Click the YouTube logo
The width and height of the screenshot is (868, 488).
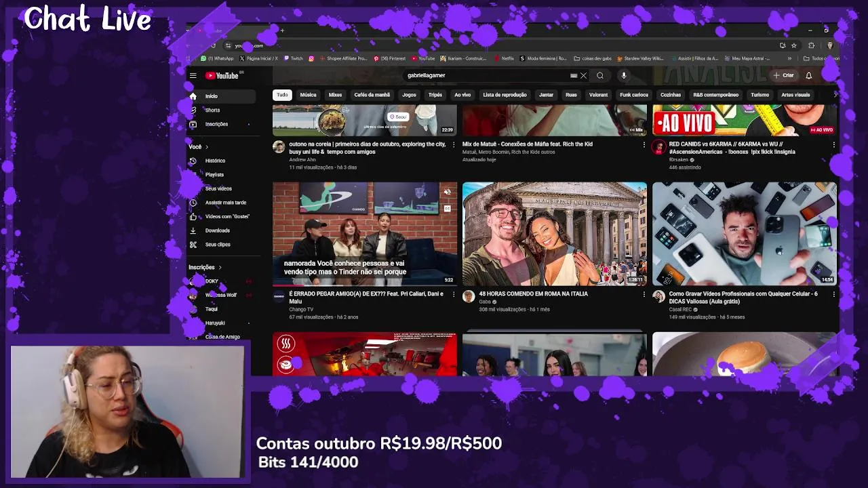click(x=222, y=76)
